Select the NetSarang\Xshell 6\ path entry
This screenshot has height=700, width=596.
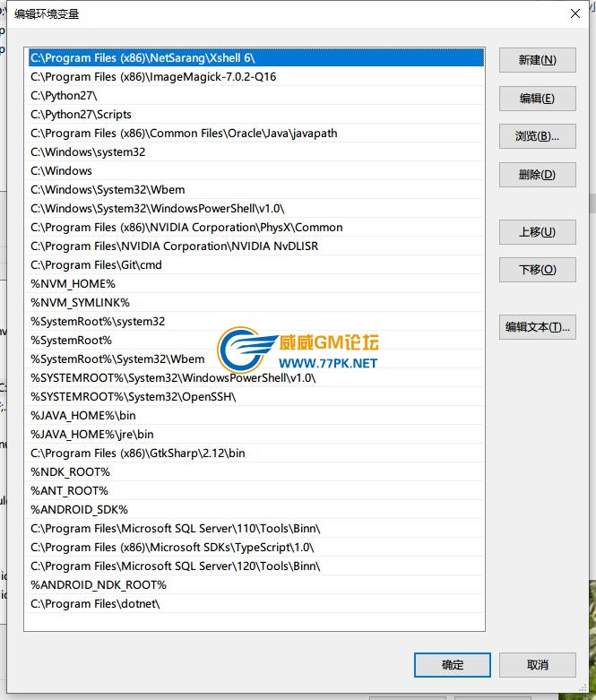(x=255, y=57)
